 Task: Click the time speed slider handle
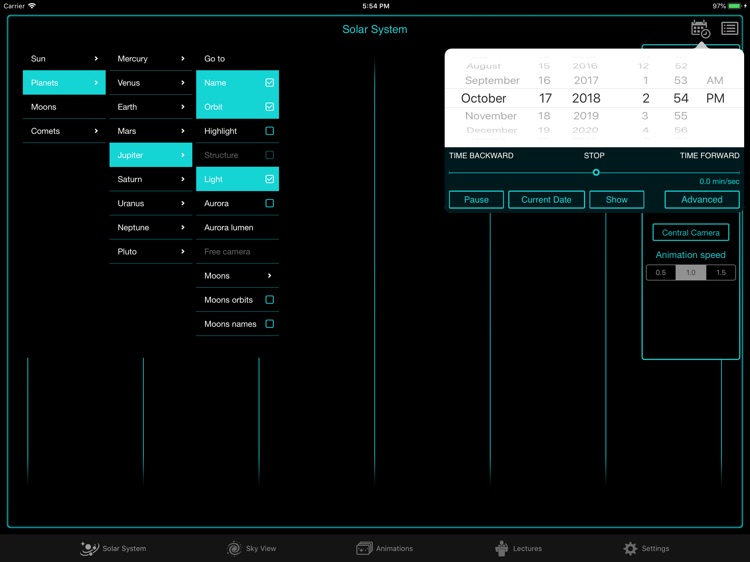[x=596, y=172]
